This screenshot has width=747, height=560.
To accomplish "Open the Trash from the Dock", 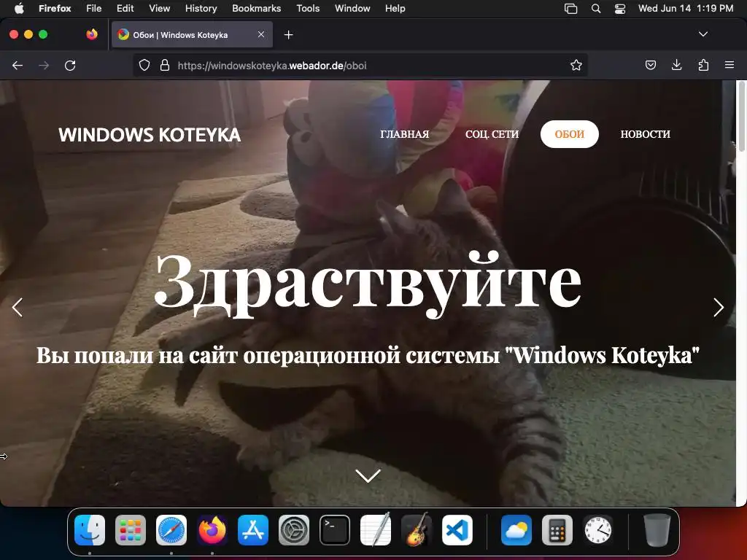I will (x=657, y=530).
